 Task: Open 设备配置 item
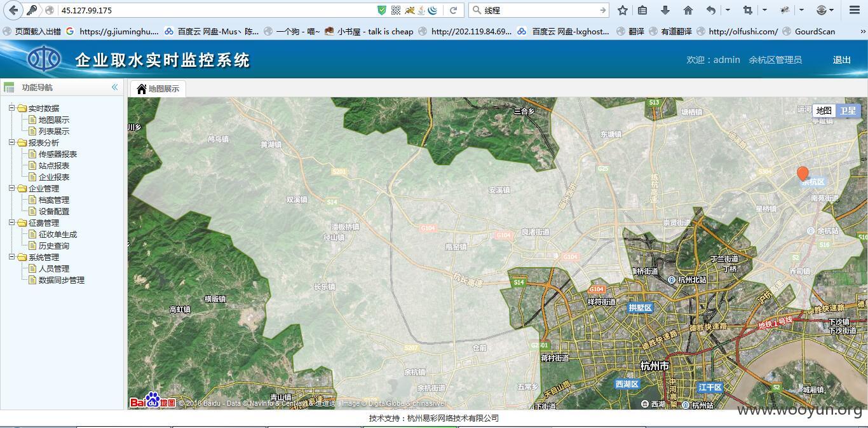pos(54,211)
